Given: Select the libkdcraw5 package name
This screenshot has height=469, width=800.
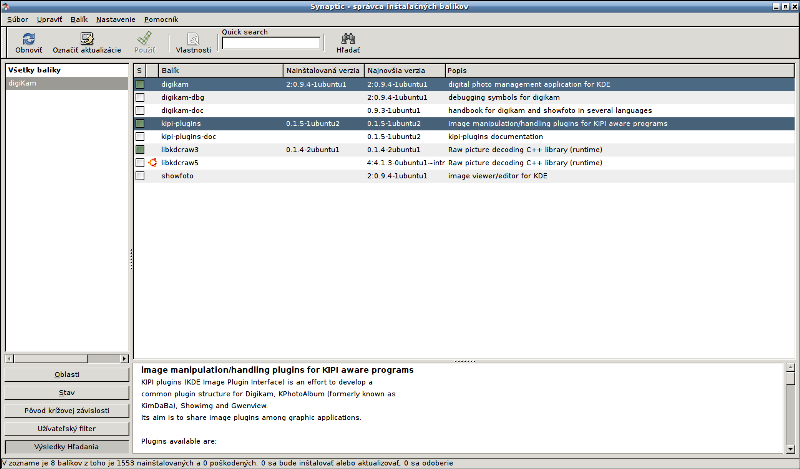Looking at the screenshot, I should [x=180, y=163].
